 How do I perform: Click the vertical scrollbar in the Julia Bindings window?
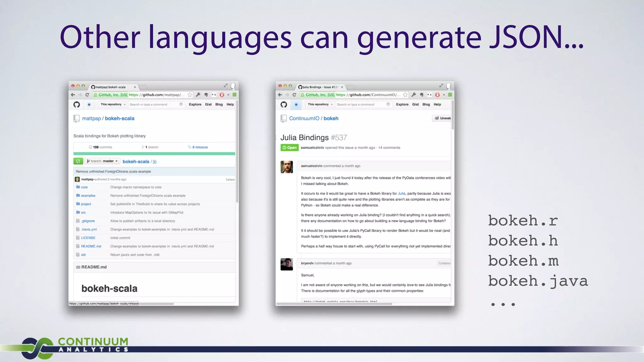point(452,115)
